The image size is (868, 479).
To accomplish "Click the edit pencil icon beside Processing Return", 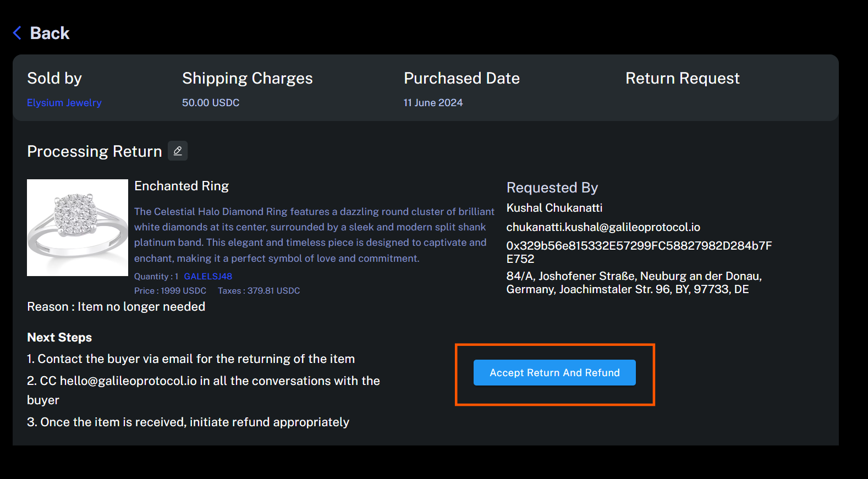I will coord(178,151).
